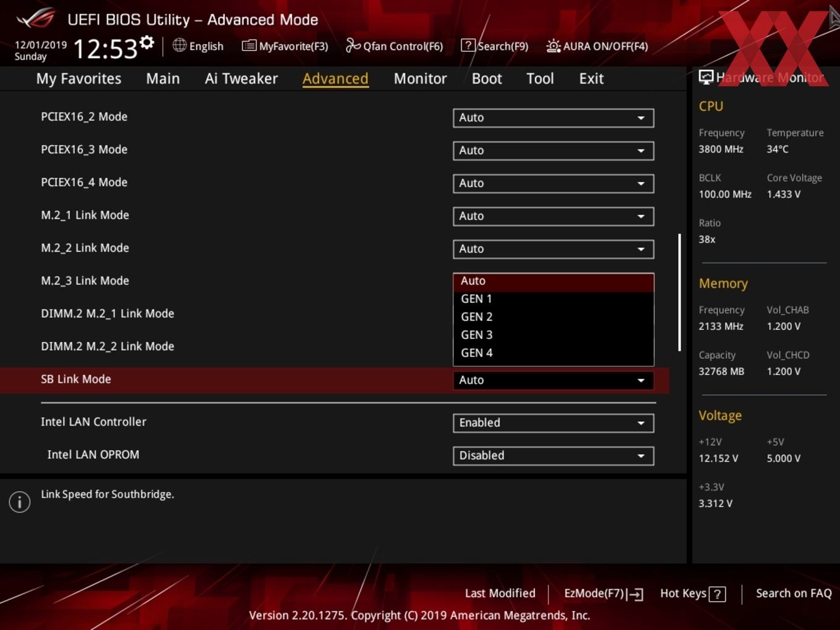The height and width of the screenshot is (630, 840).
Task: Click the memory capacity 32768 MB value
Action: click(x=721, y=371)
